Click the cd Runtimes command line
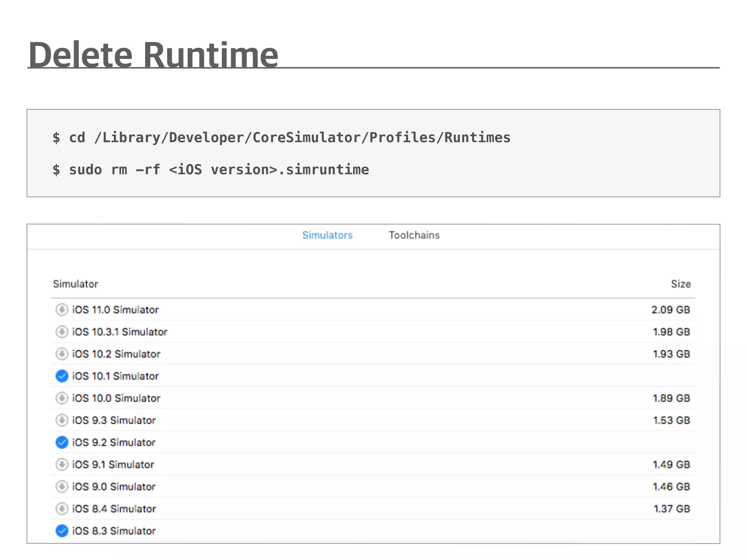This screenshot has width=747, height=560. 281,137
